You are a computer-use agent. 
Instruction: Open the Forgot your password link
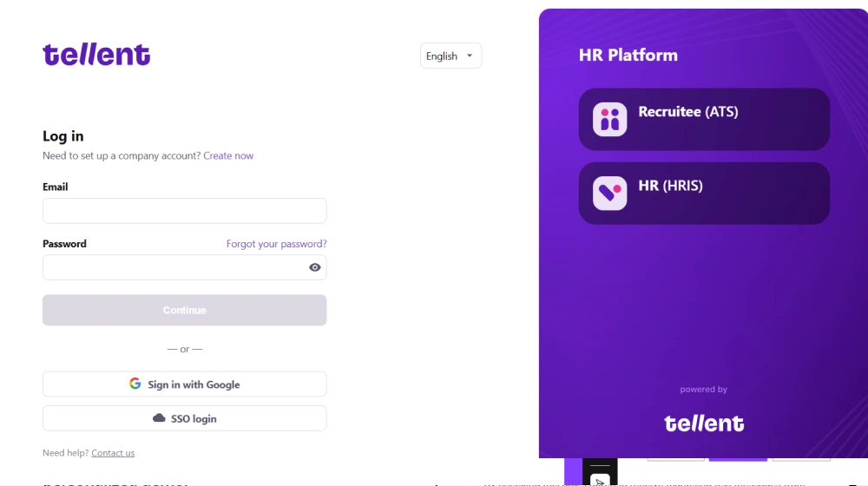click(276, 244)
